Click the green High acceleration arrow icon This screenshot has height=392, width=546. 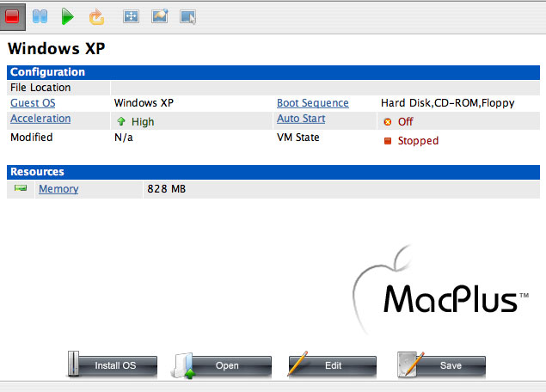point(121,121)
